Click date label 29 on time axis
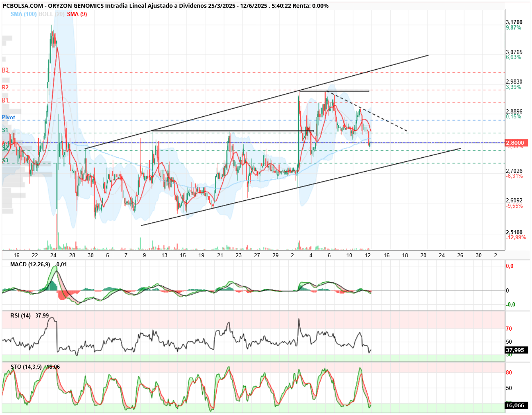The width and height of the screenshot is (532, 415). click(x=276, y=256)
